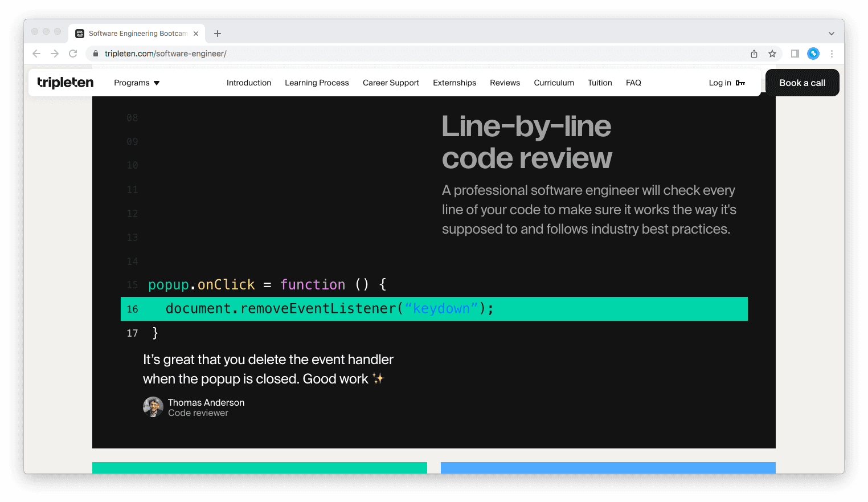Open the Curriculum nav item
This screenshot has height=502, width=868.
click(554, 83)
